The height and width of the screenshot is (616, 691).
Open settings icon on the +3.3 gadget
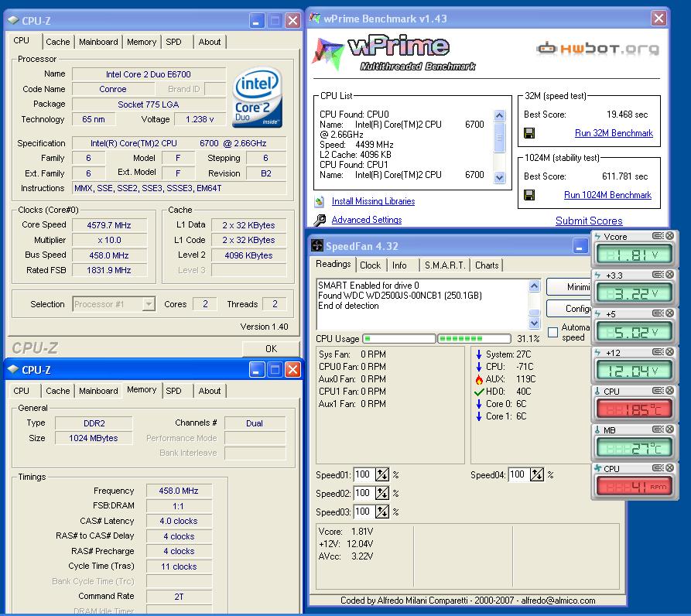[658, 275]
